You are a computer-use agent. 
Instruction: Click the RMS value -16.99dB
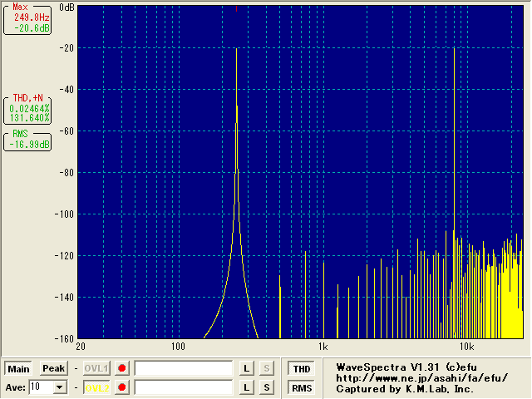29,144
